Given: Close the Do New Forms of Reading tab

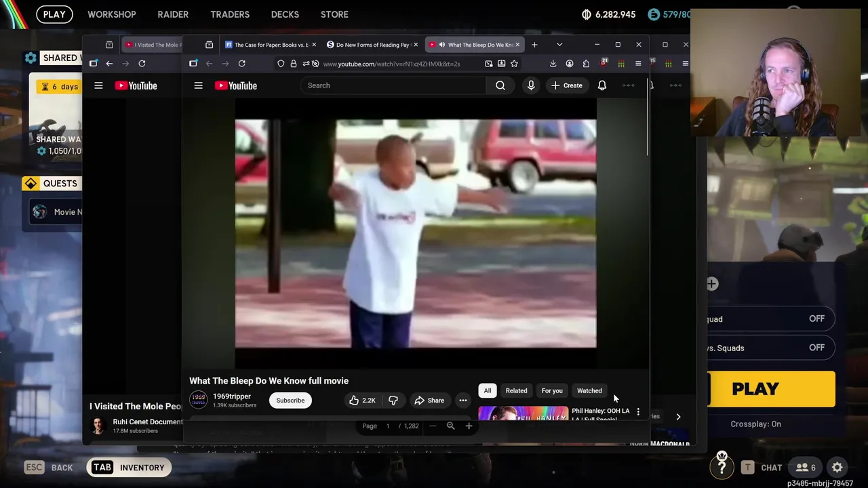Looking at the screenshot, I should click(x=416, y=45).
